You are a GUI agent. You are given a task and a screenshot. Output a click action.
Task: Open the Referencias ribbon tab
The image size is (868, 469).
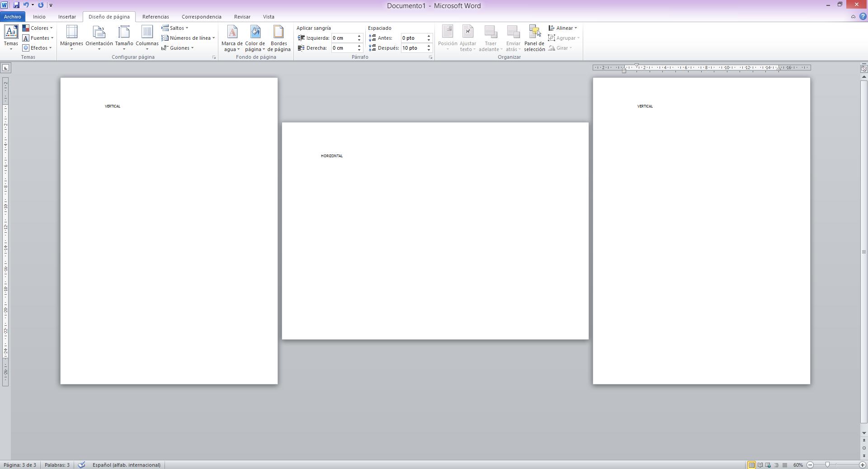point(156,17)
